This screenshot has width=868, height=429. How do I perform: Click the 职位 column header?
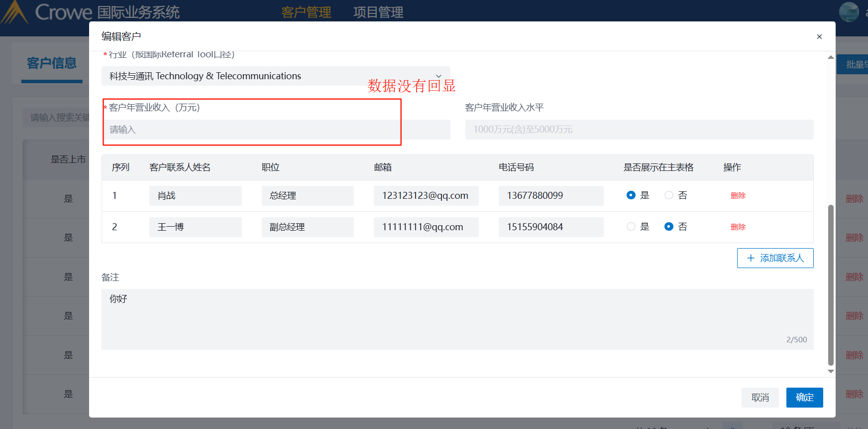pyautogui.click(x=271, y=167)
